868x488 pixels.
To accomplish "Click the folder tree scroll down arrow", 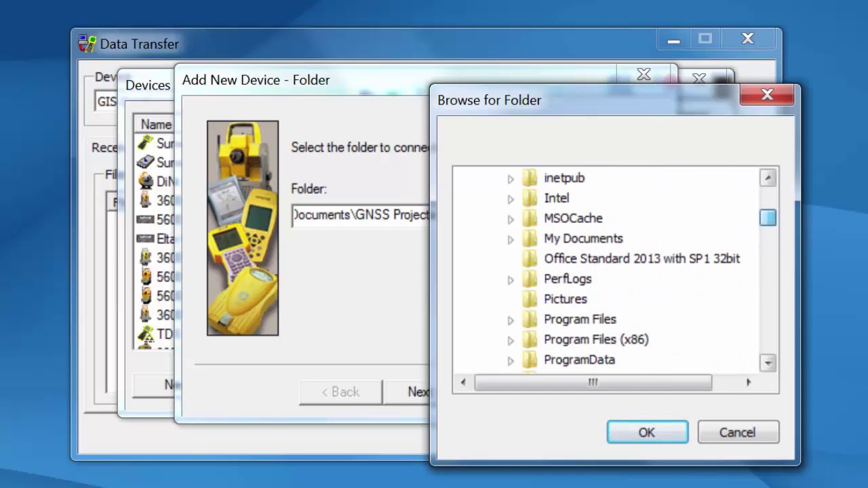I will tap(768, 363).
